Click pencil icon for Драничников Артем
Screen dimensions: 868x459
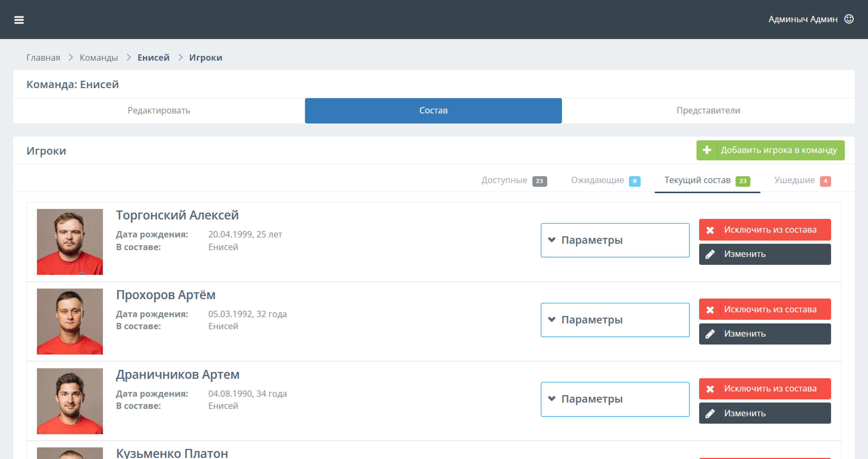point(710,414)
